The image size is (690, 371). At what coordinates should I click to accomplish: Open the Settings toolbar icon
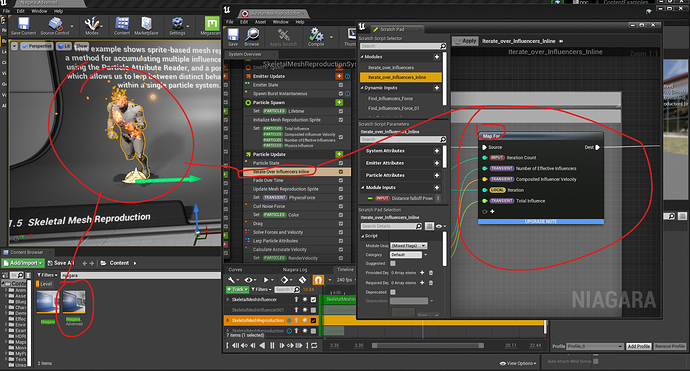pos(177,26)
